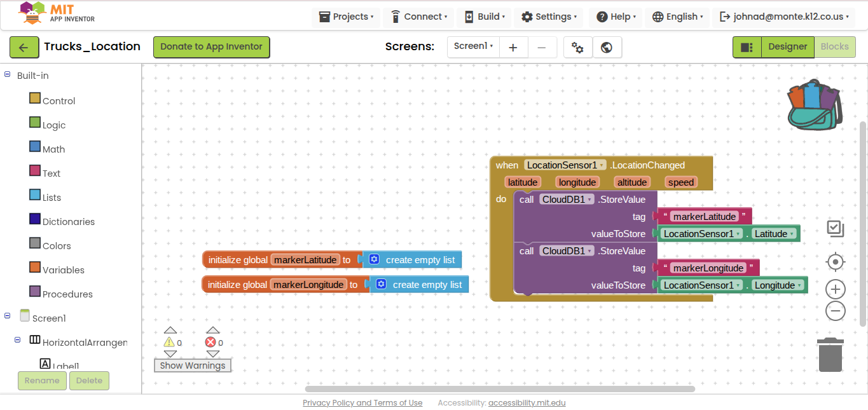Zoom in using the plus circle icon
Viewport: 868px width, 410px height.
[835, 290]
